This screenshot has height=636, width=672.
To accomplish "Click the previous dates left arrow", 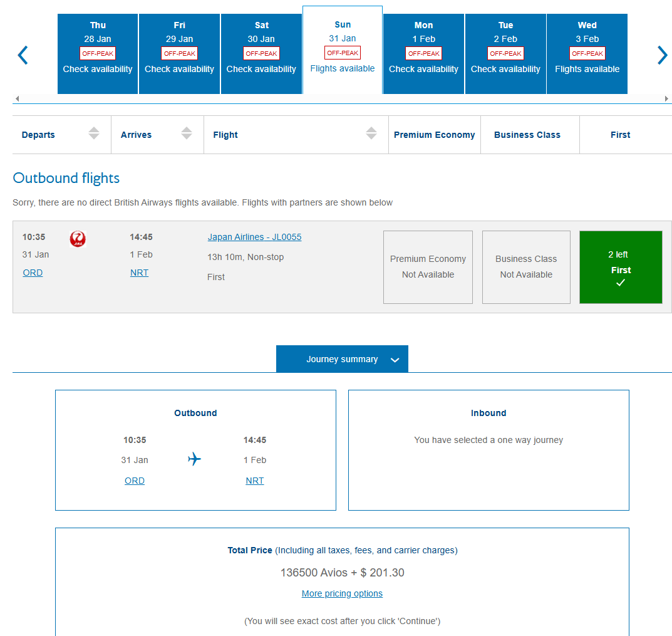I will pos(23,55).
